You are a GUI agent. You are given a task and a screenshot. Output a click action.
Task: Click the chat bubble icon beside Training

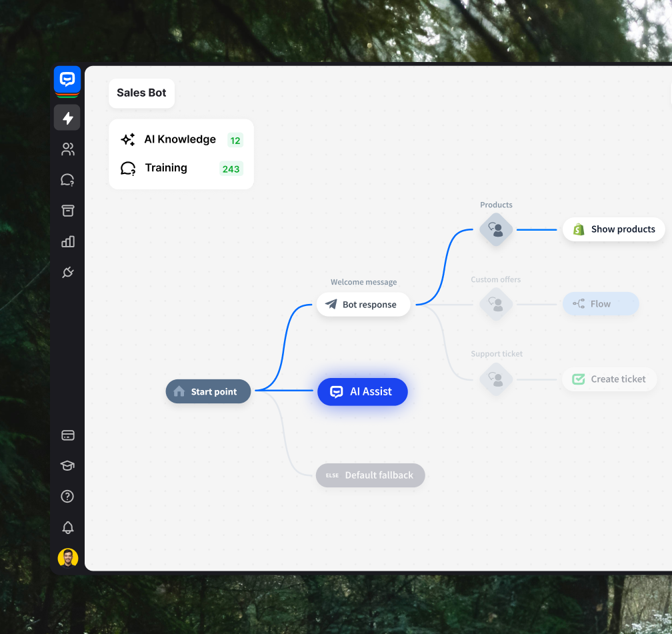(x=128, y=169)
